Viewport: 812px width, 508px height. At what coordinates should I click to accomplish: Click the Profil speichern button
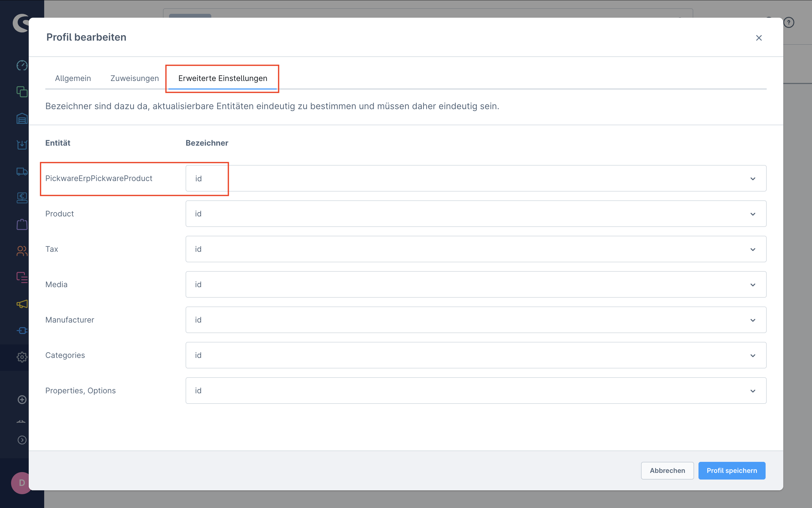point(732,470)
